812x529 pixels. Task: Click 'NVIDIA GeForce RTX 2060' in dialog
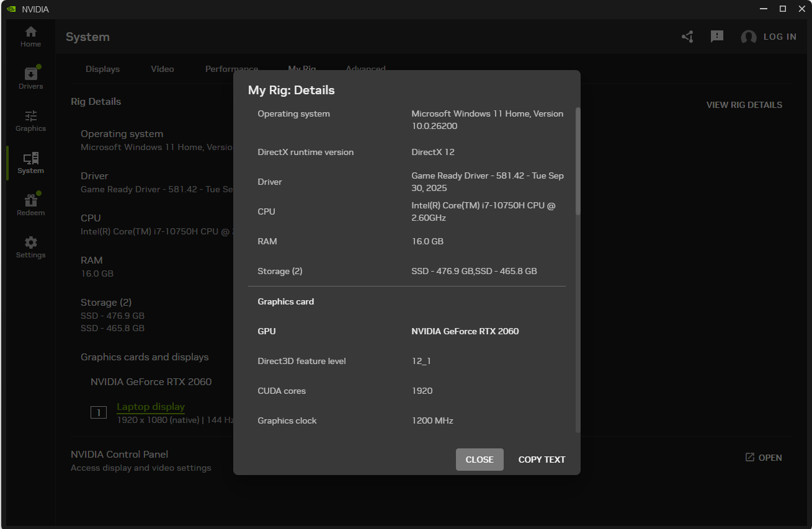(465, 331)
